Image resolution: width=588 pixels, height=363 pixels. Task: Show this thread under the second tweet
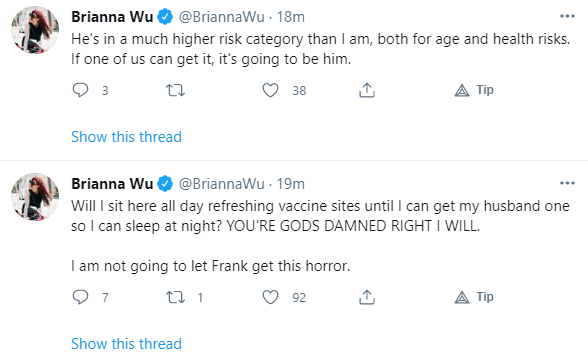[126, 344]
